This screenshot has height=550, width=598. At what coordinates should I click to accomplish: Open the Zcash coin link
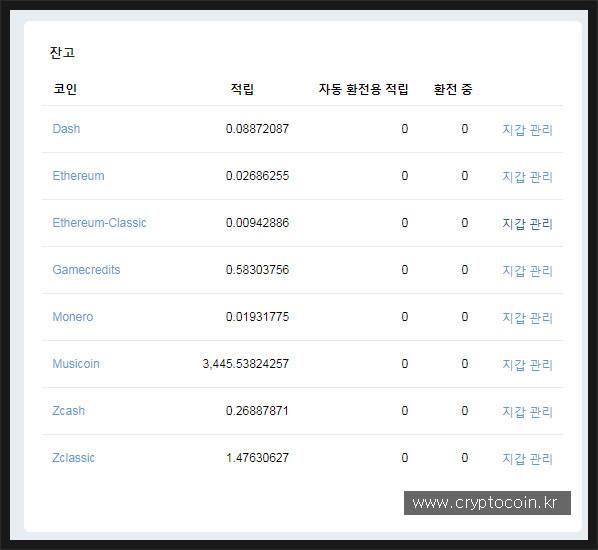(69, 410)
